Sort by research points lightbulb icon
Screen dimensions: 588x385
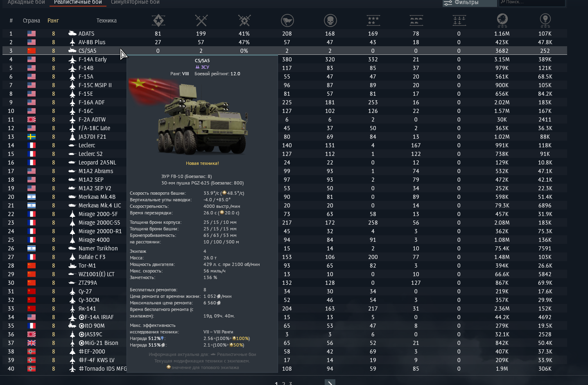pos(545,20)
